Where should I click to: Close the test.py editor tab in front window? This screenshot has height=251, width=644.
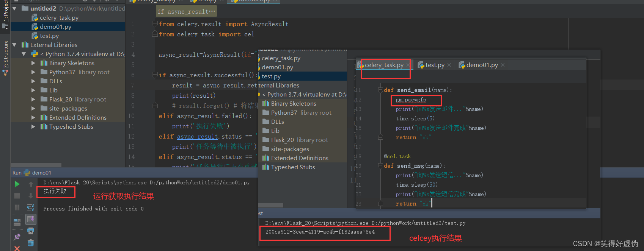pyautogui.click(x=449, y=65)
